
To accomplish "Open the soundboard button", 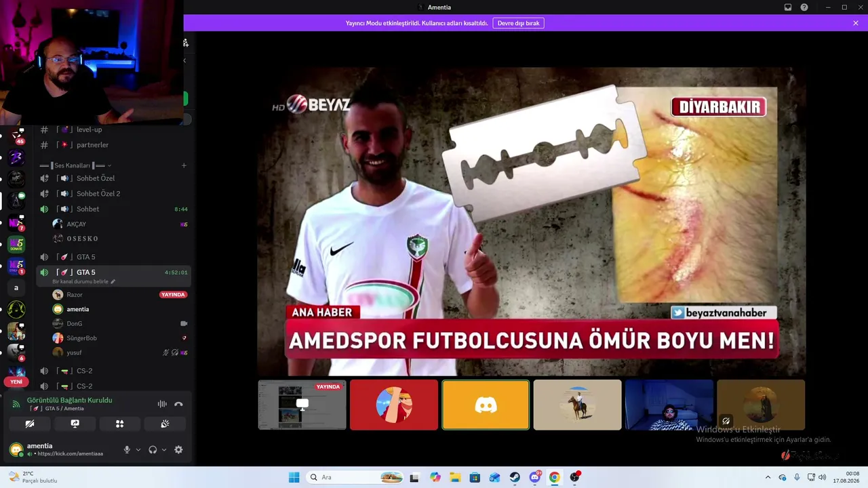I will [x=165, y=424].
